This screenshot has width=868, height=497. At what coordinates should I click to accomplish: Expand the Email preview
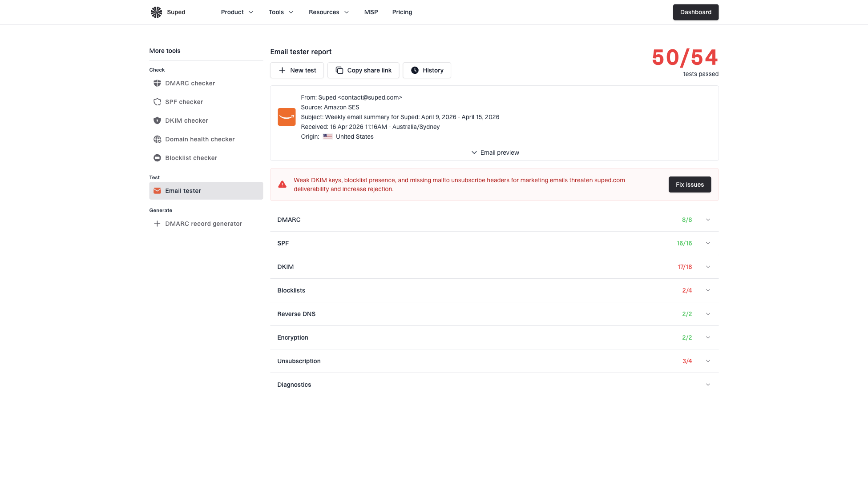[495, 152]
